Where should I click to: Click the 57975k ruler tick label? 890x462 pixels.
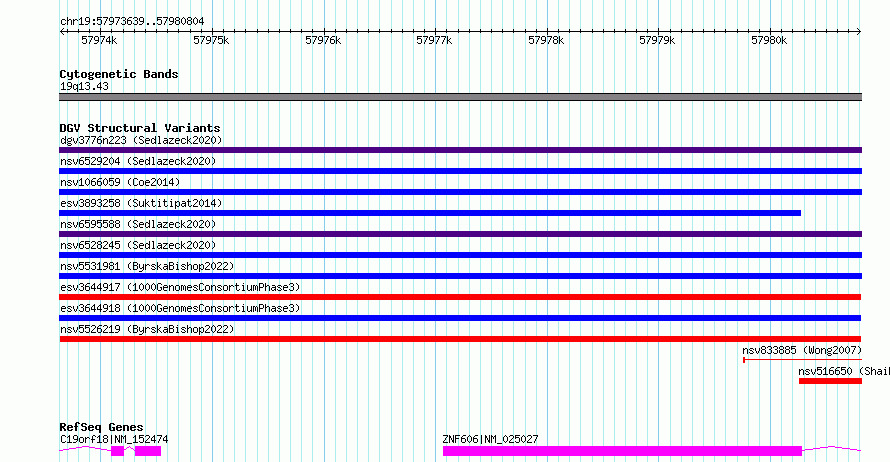pyautogui.click(x=211, y=40)
